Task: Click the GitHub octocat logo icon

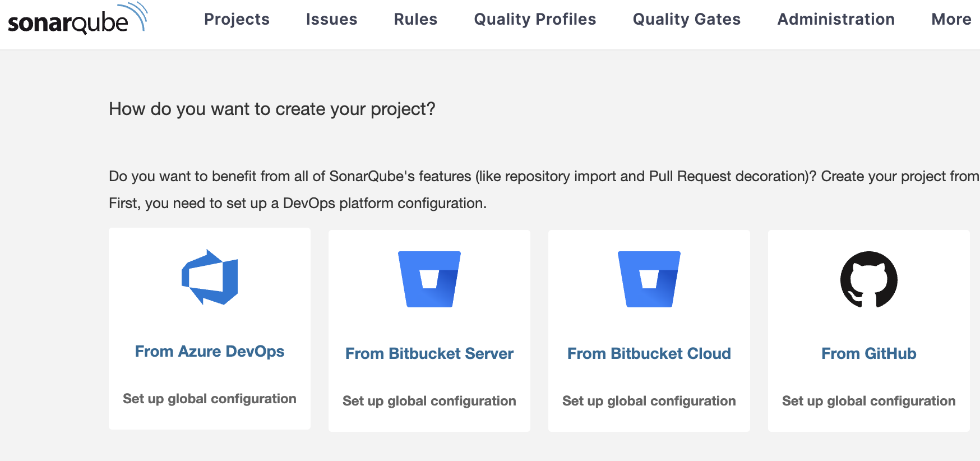Action: tap(869, 279)
